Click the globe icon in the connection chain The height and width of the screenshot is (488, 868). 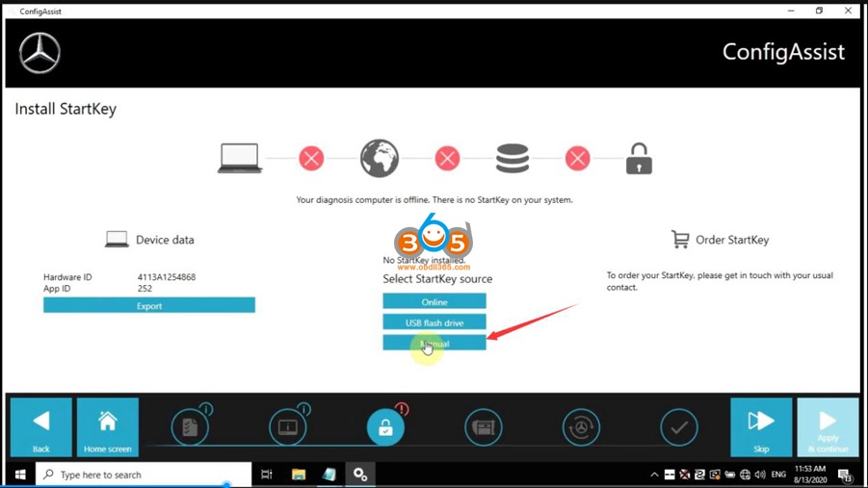[380, 158]
